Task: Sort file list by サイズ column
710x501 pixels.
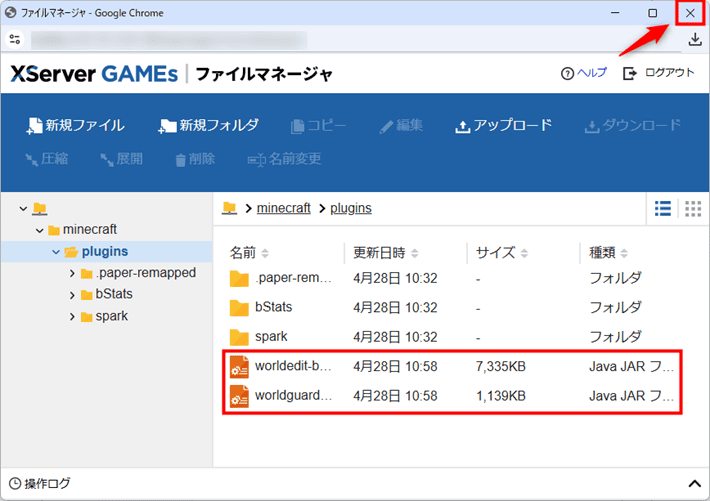Action: click(x=502, y=253)
